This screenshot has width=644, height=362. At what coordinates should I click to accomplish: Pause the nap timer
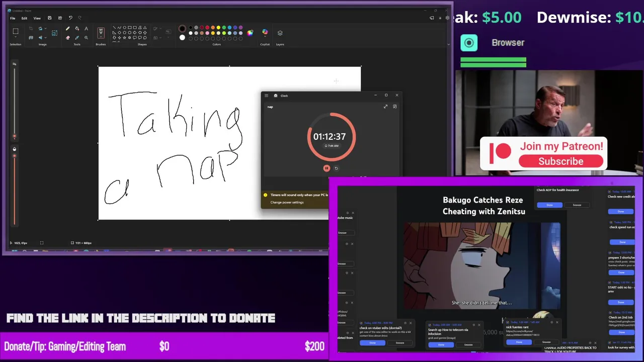coord(326,168)
